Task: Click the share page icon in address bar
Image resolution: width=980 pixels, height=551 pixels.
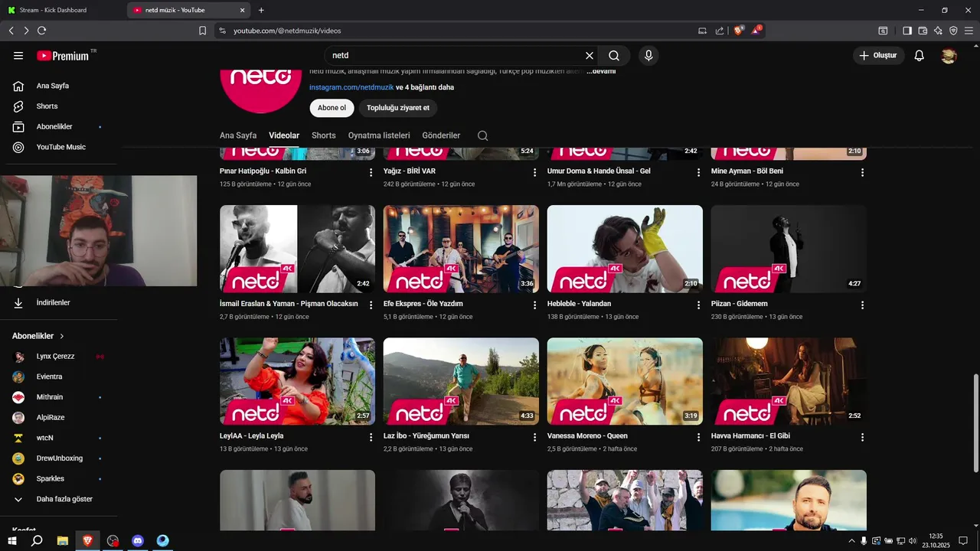Action: coord(720,31)
